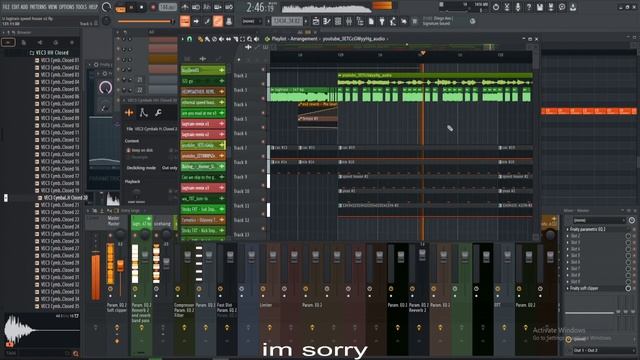Click the stop transport button
Viewport: 640px width, 360px height.
[x=142, y=7]
